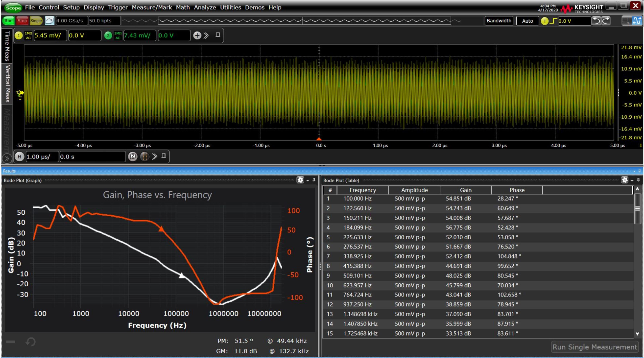The image size is (644, 358).
Task: Expand more channels double-chevron
Action: click(x=206, y=35)
